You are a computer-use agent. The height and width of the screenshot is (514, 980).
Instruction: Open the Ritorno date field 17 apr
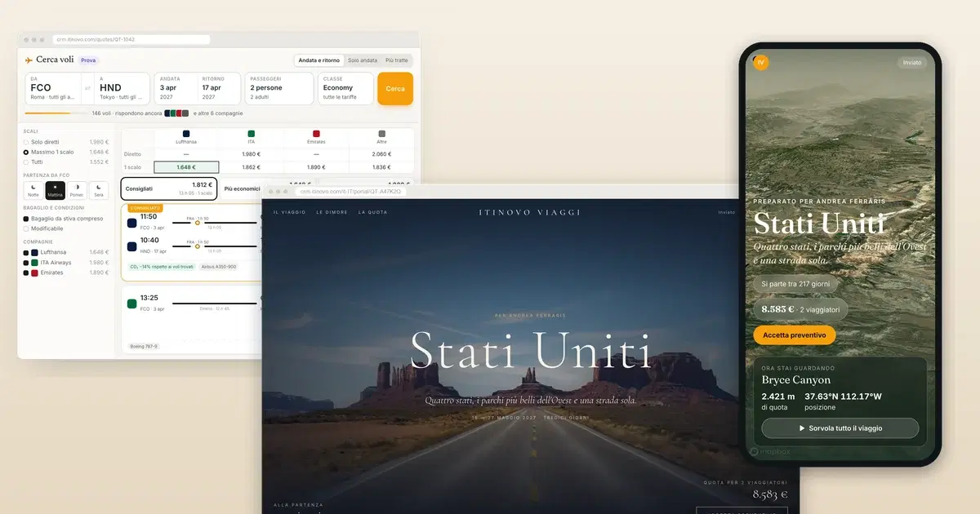pyautogui.click(x=220, y=88)
